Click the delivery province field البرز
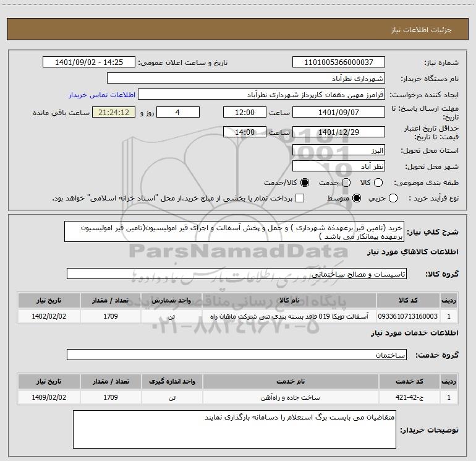Image resolution: width=476 pixels, height=461 pixels. [x=338, y=150]
